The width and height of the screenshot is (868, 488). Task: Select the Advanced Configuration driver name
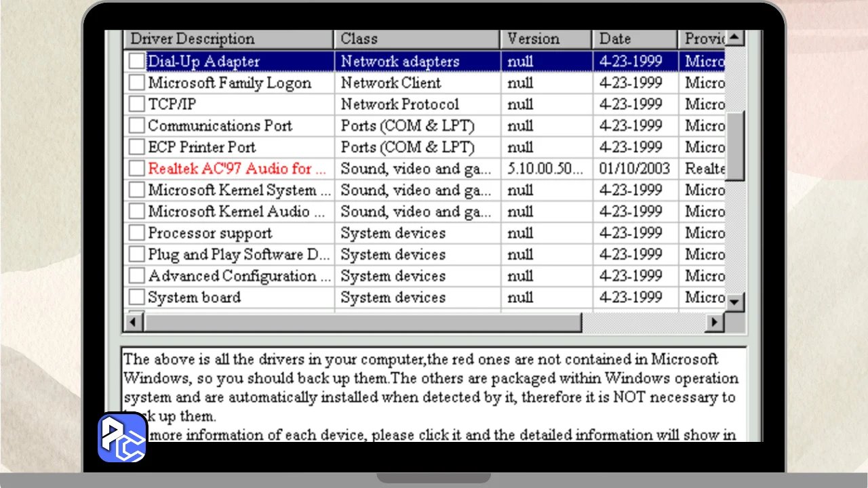[x=239, y=276]
